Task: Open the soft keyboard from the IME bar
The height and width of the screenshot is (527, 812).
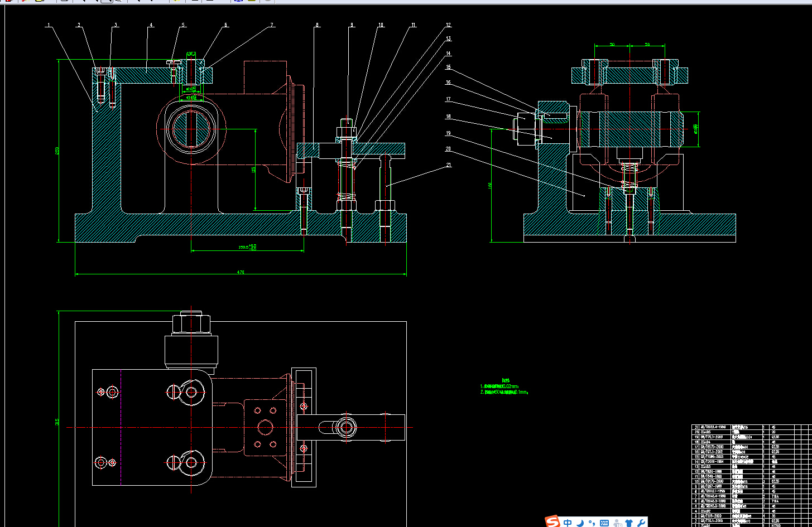Action: (x=604, y=523)
